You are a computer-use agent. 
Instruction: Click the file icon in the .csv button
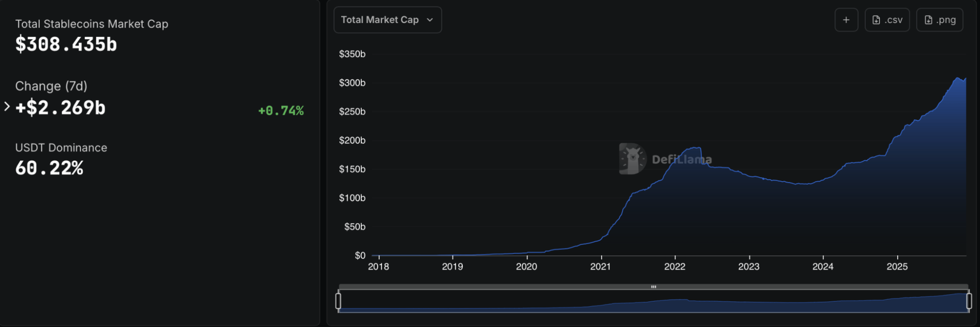tap(877, 20)
